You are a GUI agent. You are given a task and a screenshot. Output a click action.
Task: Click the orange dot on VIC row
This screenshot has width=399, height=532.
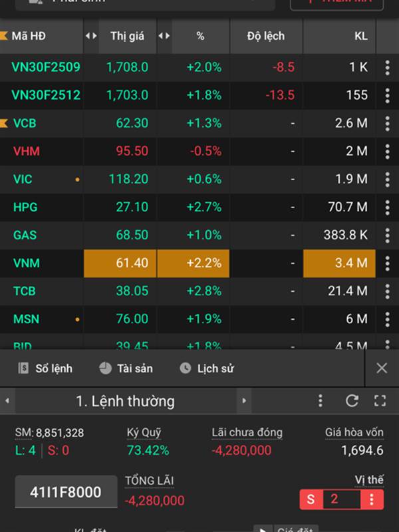[77, 180]
